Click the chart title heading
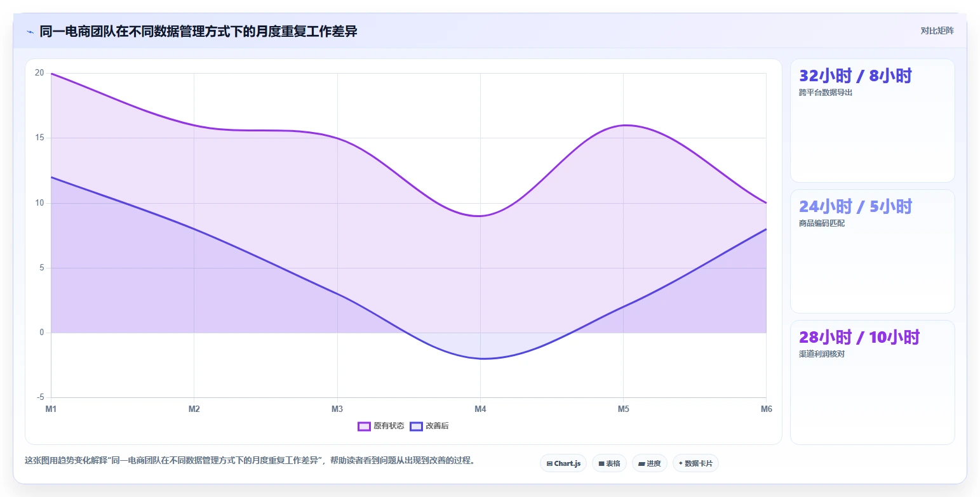This screenshot has width=980, height=497. (198, 31)
